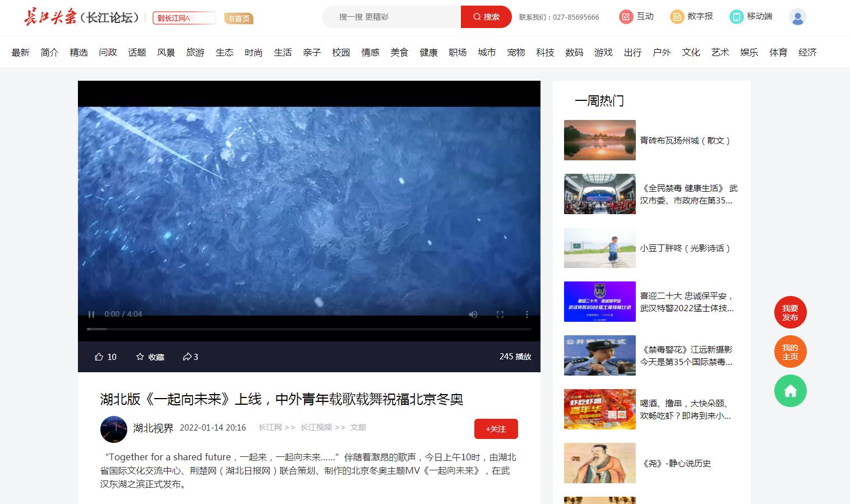
Task: Click the red 搜索 search button
Action: pyautogui.click(x=486, y=17)
